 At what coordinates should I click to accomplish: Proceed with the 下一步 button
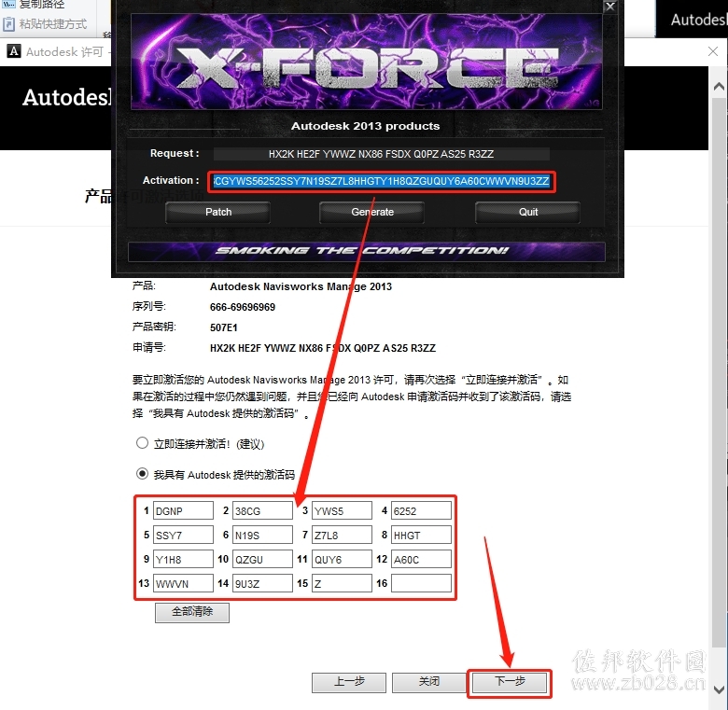tap(510, 682)
